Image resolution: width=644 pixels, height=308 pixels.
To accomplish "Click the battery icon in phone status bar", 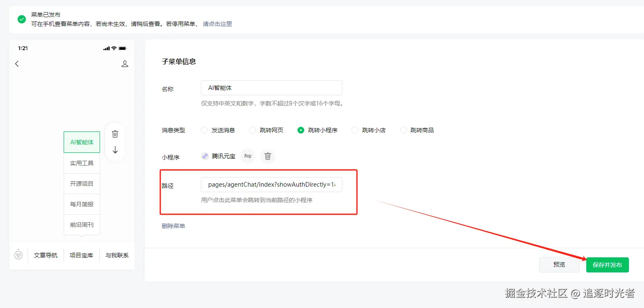I will point(123,49).
